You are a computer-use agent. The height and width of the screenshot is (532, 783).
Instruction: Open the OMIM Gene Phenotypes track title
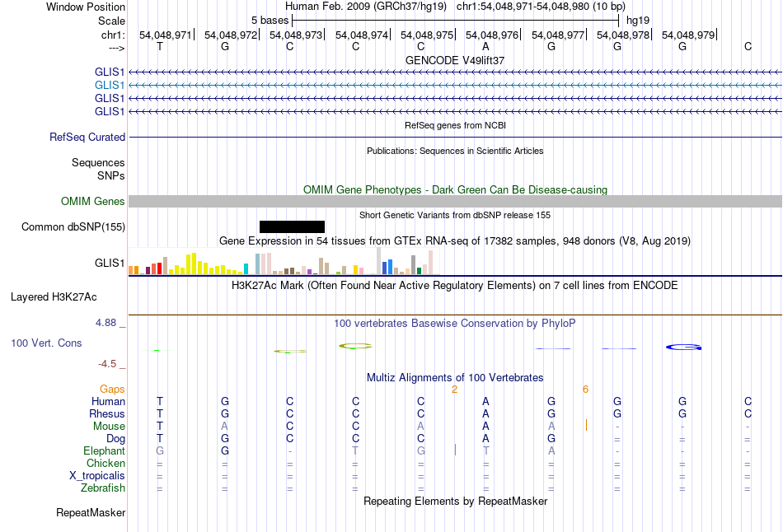click(x=455, y=189)
